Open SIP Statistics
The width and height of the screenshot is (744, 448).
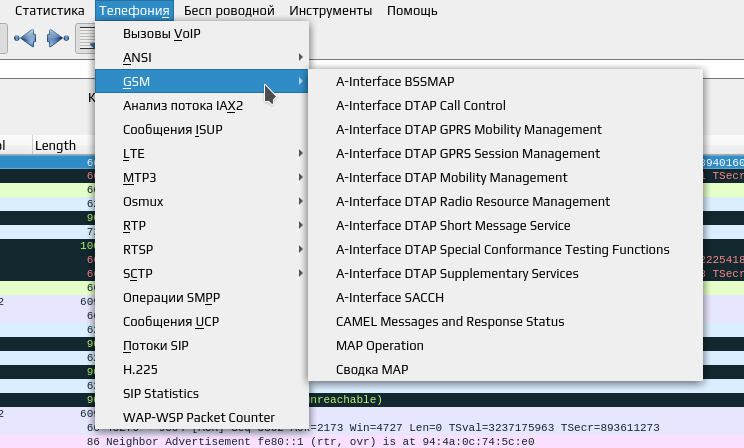tap(202, 393)
